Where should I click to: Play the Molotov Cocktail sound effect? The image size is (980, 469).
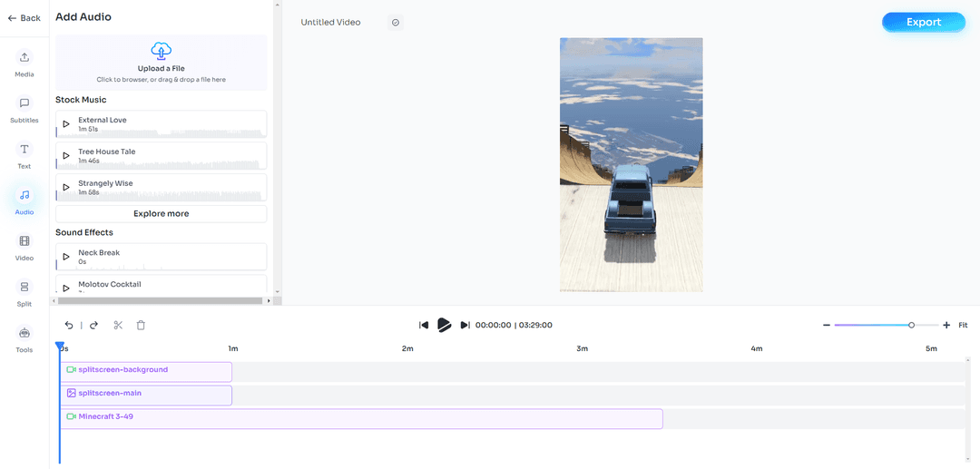pyautogui.click(x=66, y=288)
